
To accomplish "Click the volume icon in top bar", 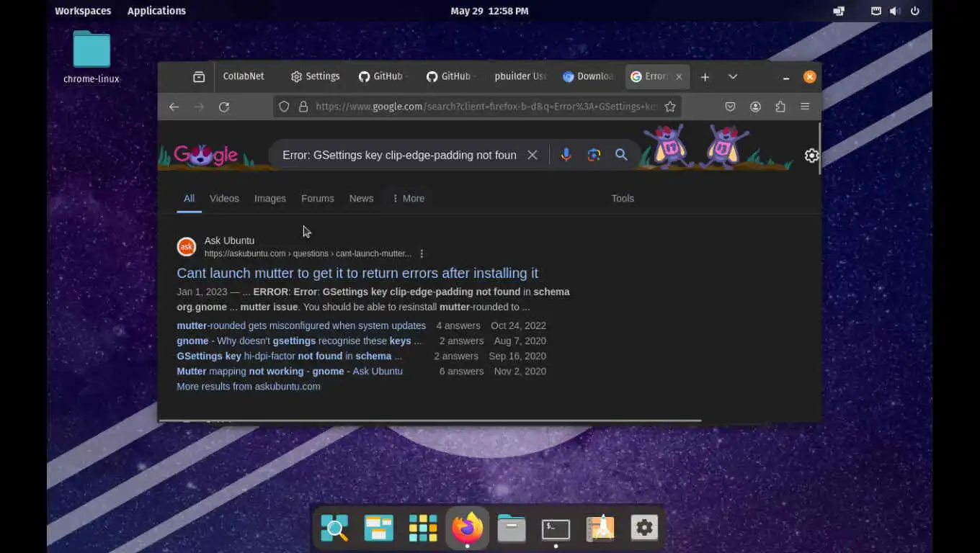I will tap(895, 11).
